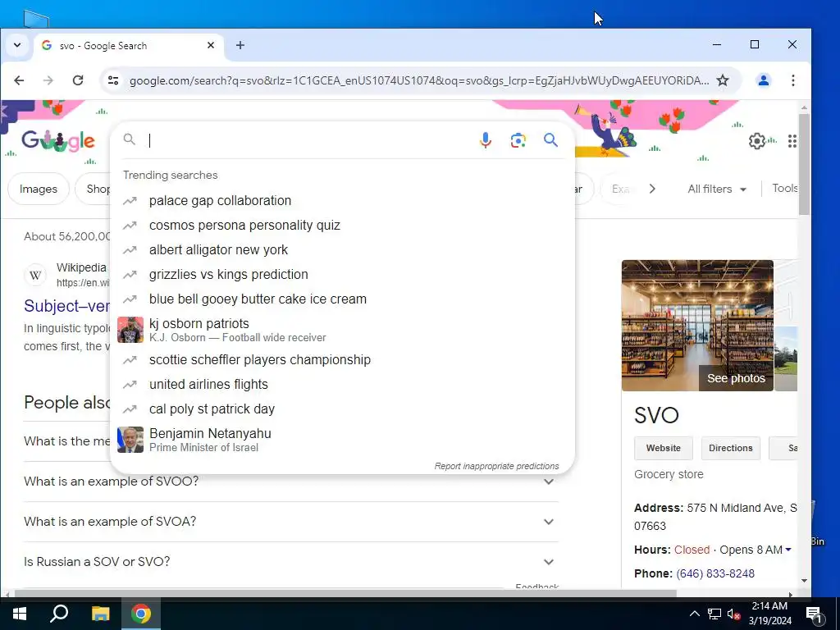This screenshot has height=630, width=840.
Task: Open the network status tray icon
Action: click(x=714, y=614)
